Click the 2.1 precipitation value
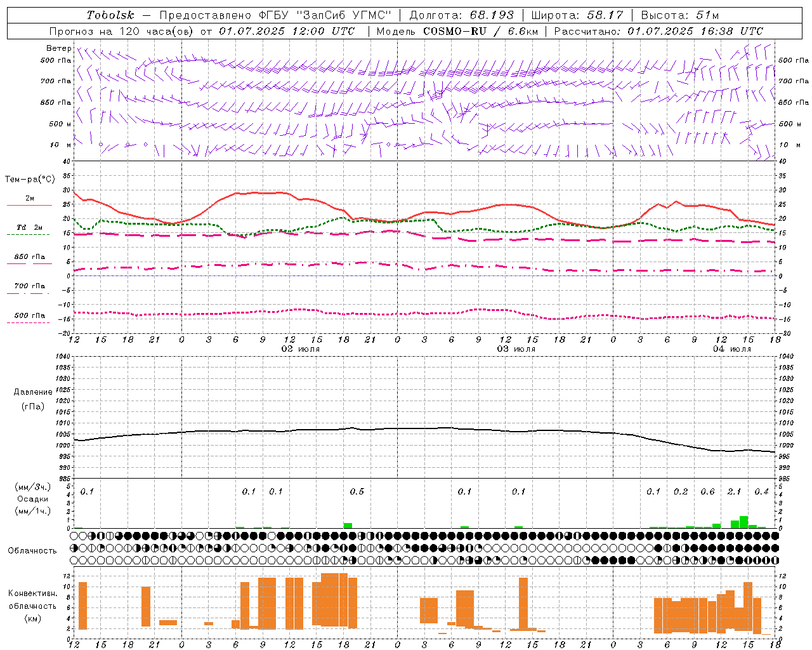Screen dimensions: 812x650 [735, 492]
